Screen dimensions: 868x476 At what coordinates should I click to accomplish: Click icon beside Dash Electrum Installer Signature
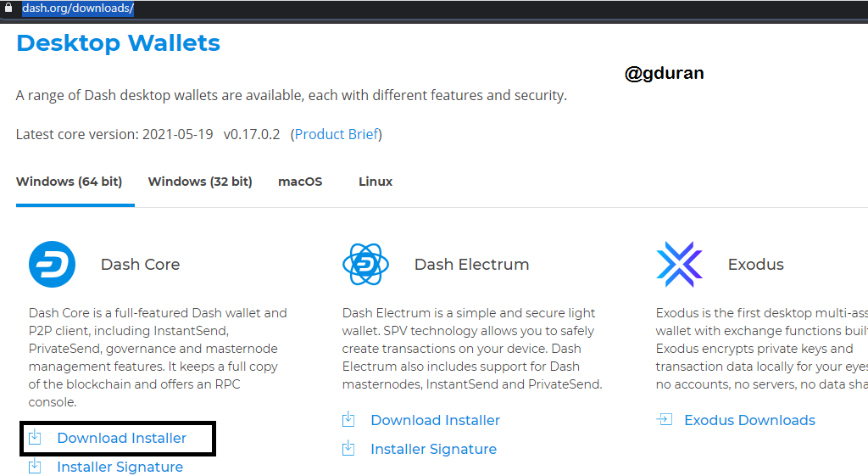(348, 448)
